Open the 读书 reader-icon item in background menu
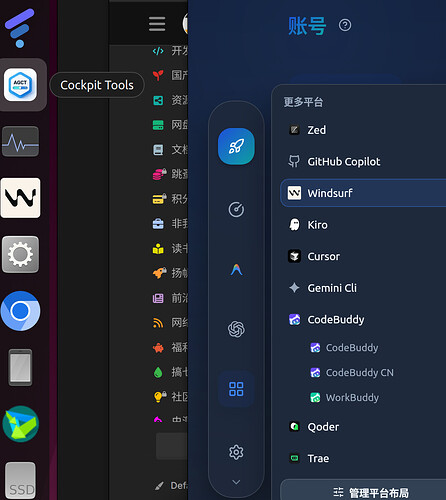This screenshot has width=446, height=500. [x=170, y=248]
